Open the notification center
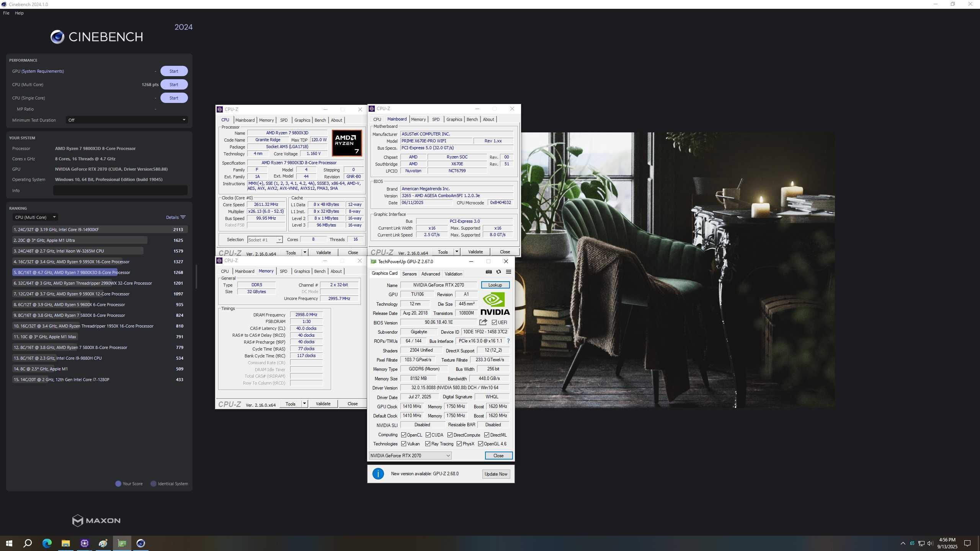980x551 pixels. pyautogui.click(x=967, y=543)
